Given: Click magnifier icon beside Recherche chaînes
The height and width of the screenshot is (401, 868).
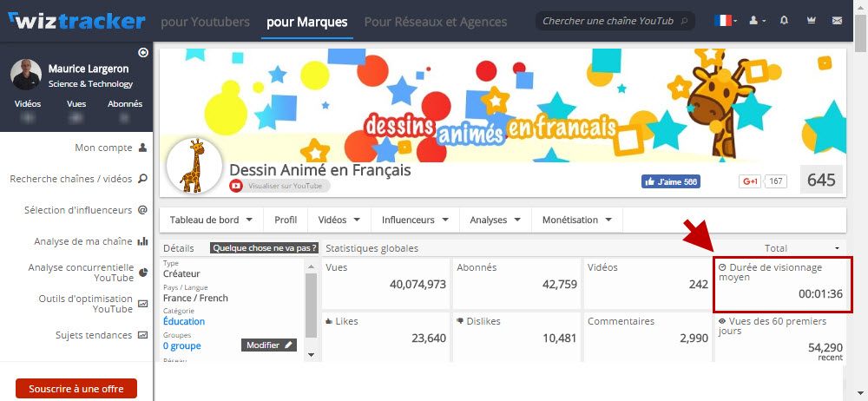Looking at the screenshot, I should pos(143,179).
